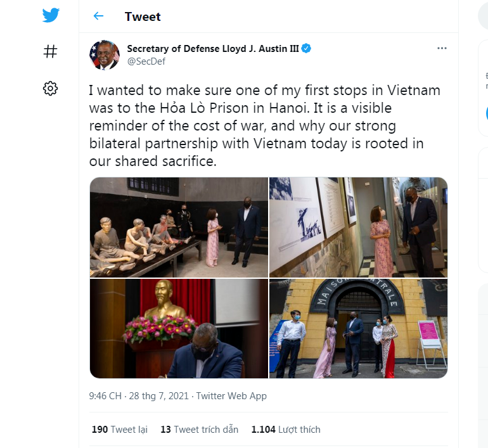Open the prison statues photo
Image resolution: width=488 pixels, height=448 pixels.
click(x=179, y=227)
